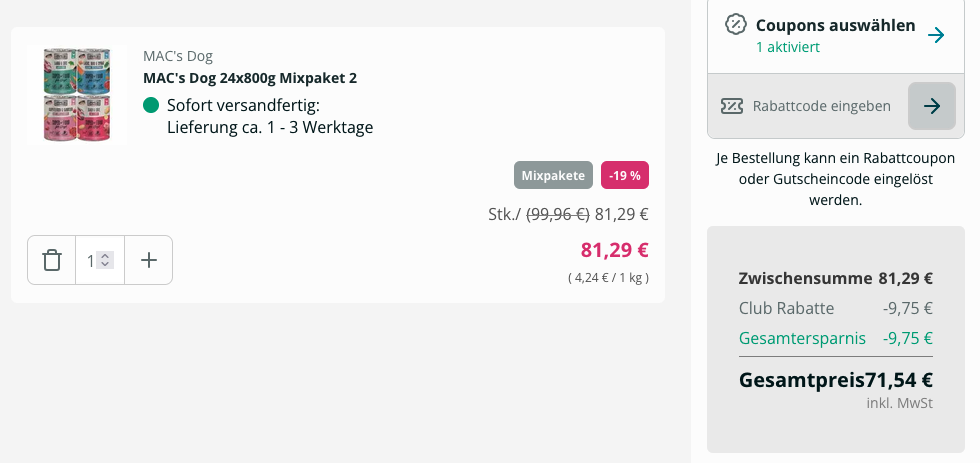Click the Club Rabatte line

(x=836, y=308)
